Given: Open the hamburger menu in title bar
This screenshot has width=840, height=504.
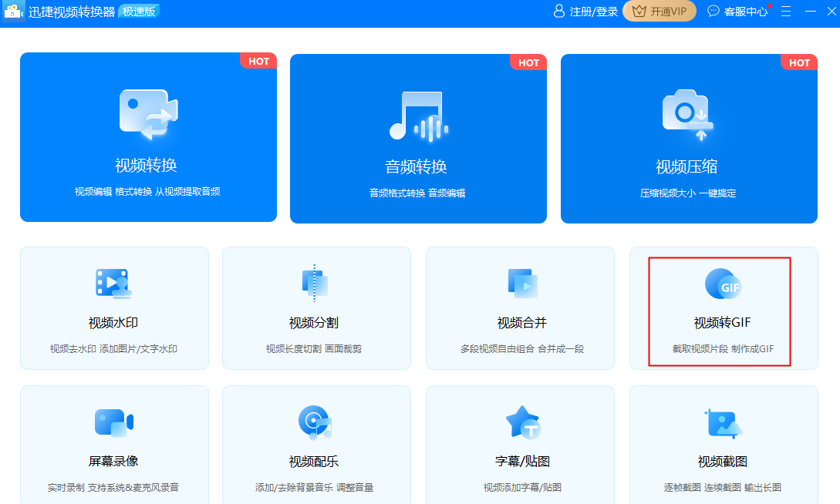Looking at the screenshot, I should (786, 12).
